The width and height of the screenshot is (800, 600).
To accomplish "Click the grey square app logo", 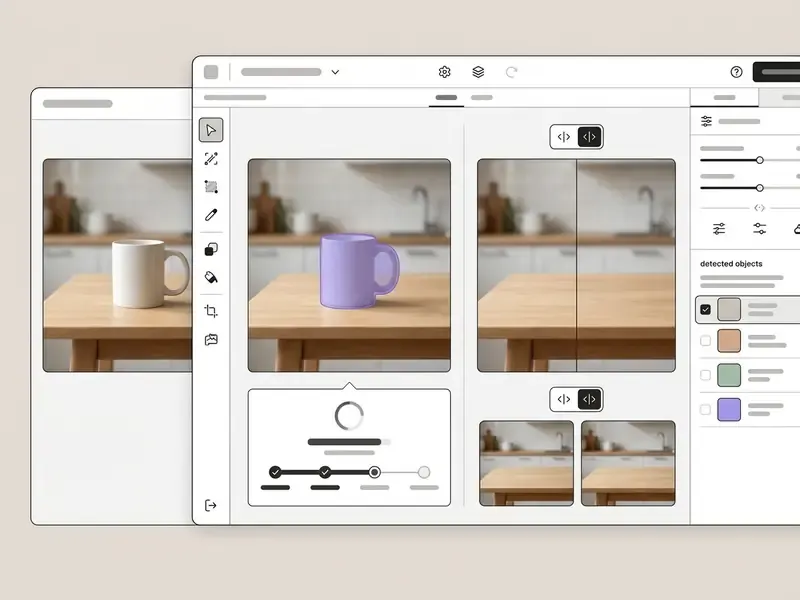I will tap(211, 72).
